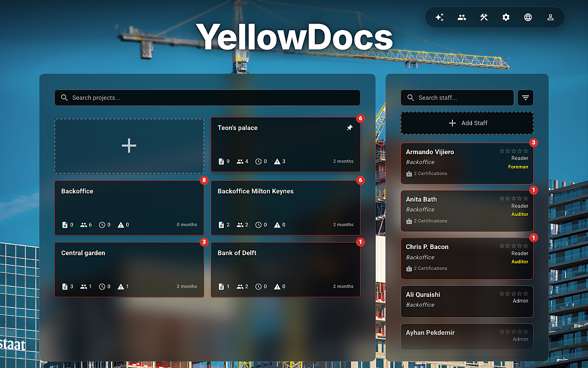Select Anita Bath staff card
Viewport: 588px width, 368px height.
pos(467,211)
